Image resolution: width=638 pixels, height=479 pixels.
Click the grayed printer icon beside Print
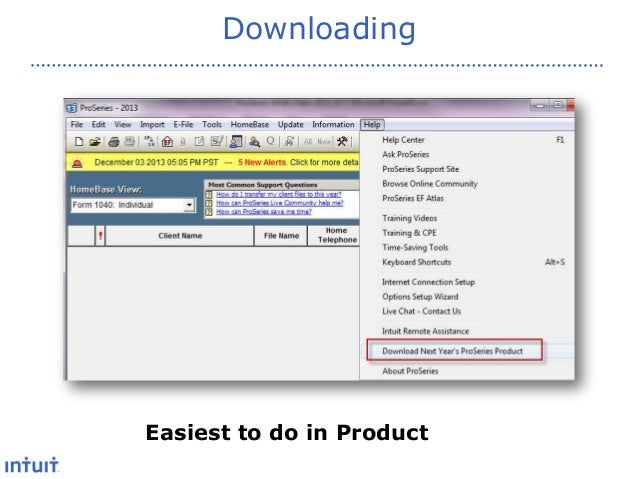[130, 141]
